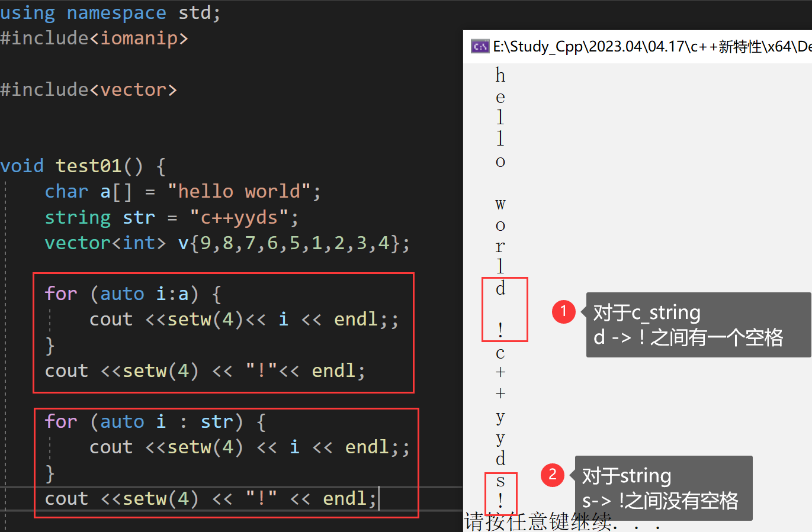The width and height of the screenshot is (812, 532).
Task: Click the 'for (auto i:a) {' line
Action: 133,294
